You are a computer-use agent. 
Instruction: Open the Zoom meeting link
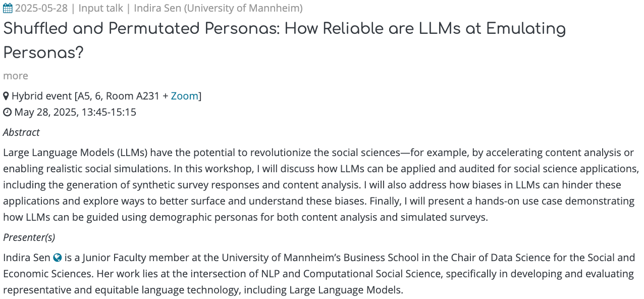click(184, 96)
